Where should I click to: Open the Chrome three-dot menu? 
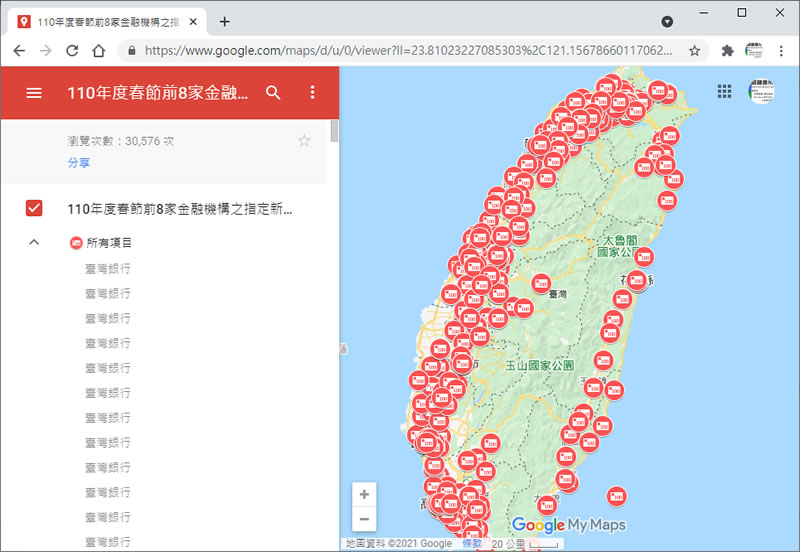pyautogui.click(x=781, y=51)
